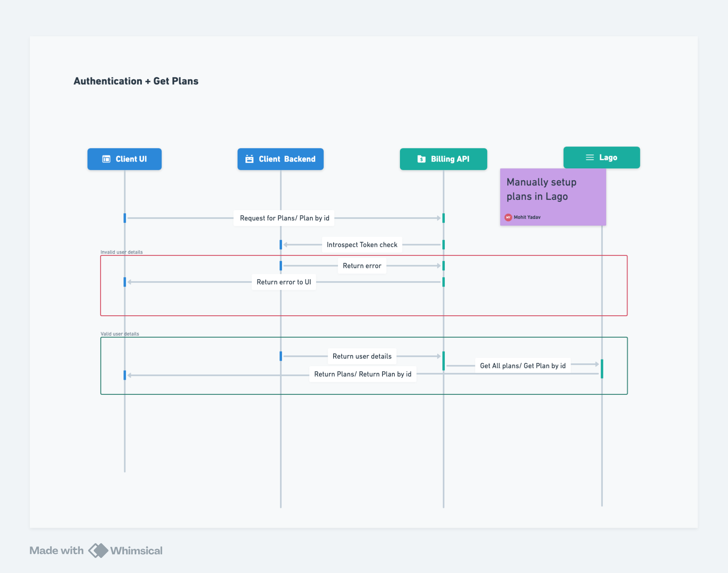Click the server icon on Client Backend
This screenshot has width=728, height=573.
(249, 159)
